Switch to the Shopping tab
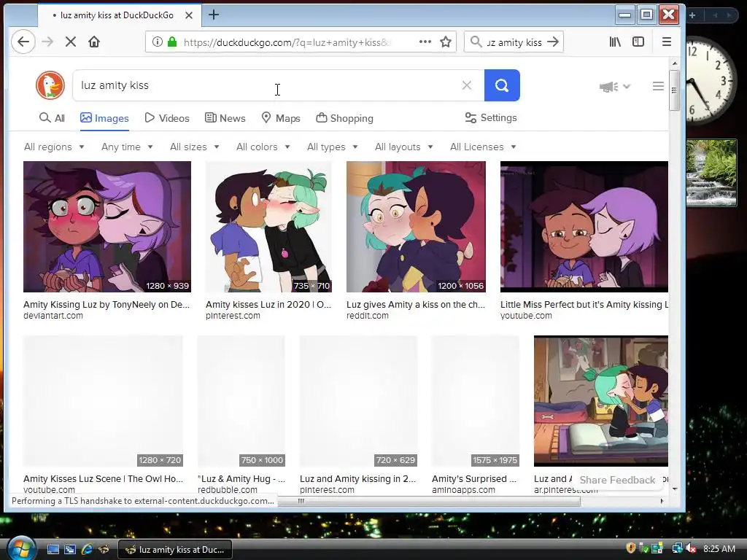The image size is (747, 560). tap(344, 118)
